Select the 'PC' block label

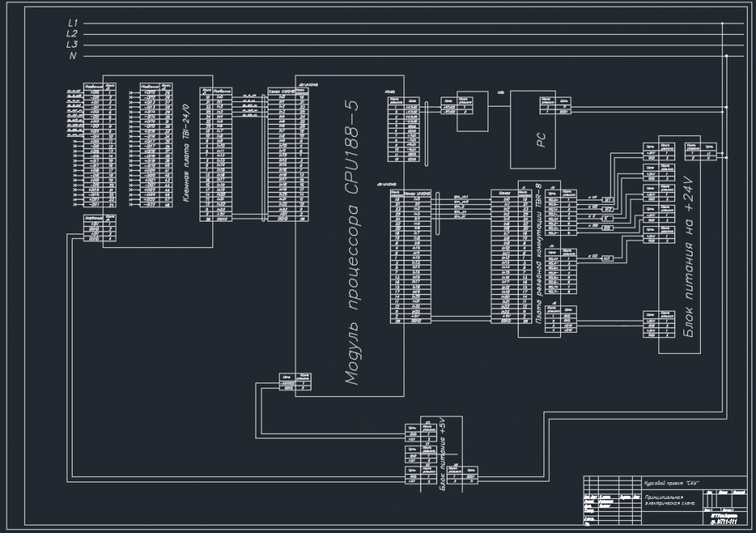coord(541,140)
